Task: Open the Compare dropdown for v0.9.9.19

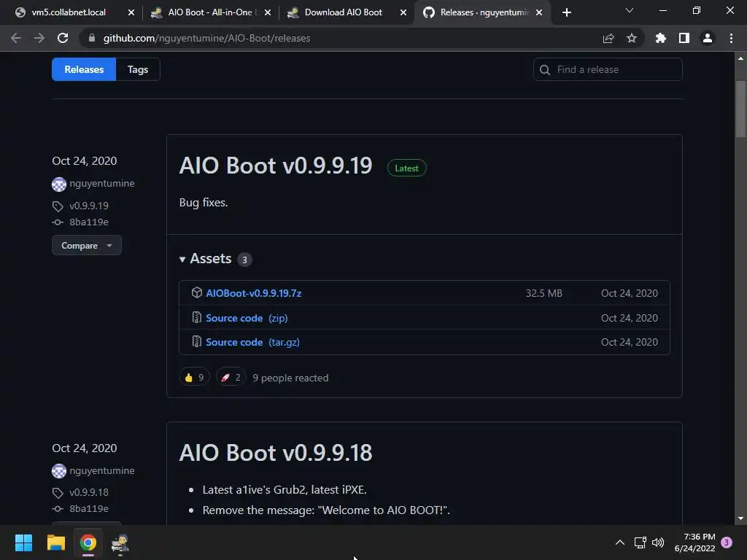Action: coord(86,246)
